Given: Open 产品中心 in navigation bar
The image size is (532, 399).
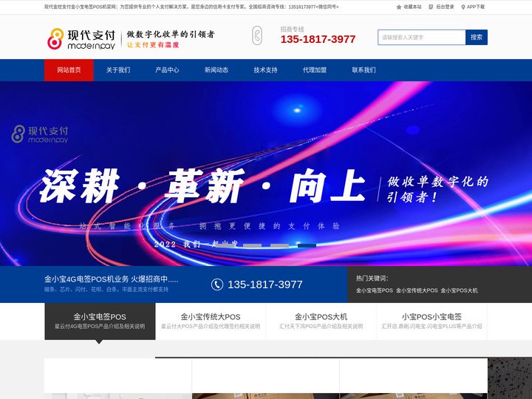Looking at the screenshot, I should tap(167, 70).
